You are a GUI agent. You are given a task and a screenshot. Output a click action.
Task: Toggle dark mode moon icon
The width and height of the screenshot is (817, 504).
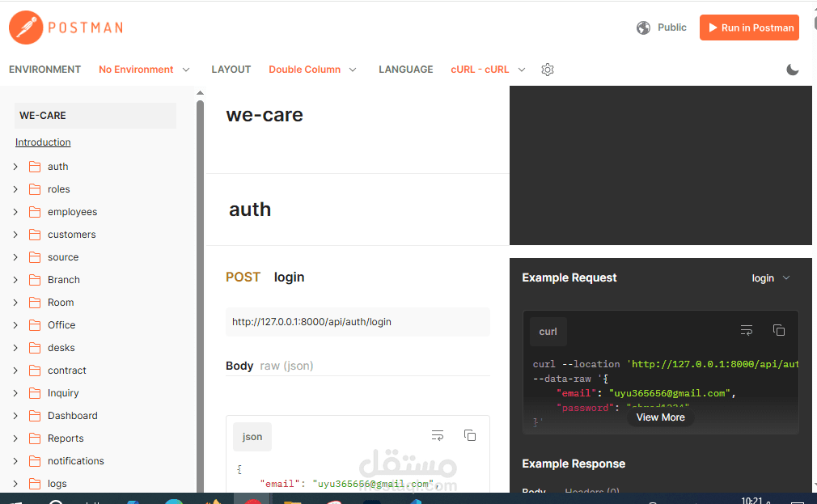coord(792,70)
